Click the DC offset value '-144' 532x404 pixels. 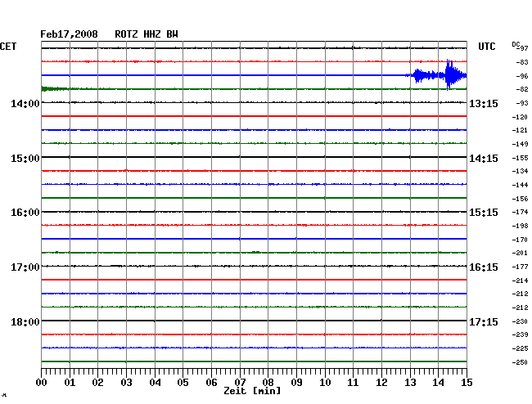point(520,185)
